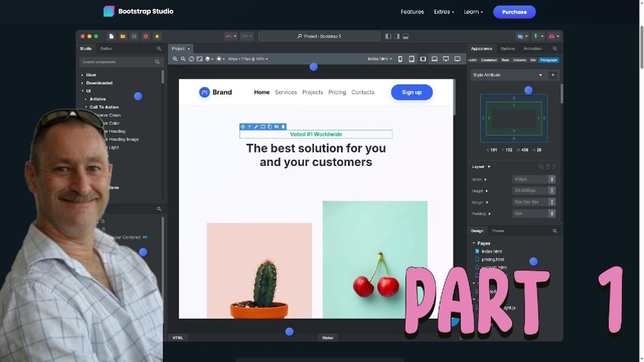Toggle the right panel layout icon

tap(397, 36)
